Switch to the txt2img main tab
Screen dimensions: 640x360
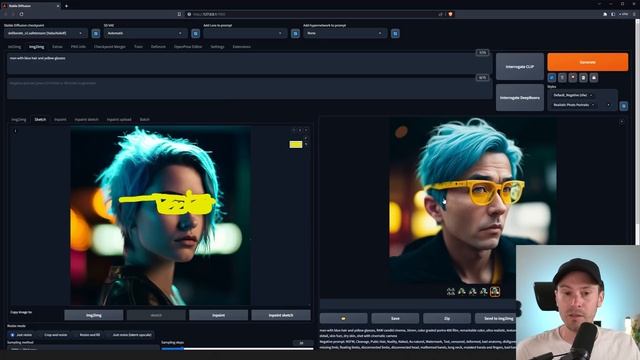[14, 47]
